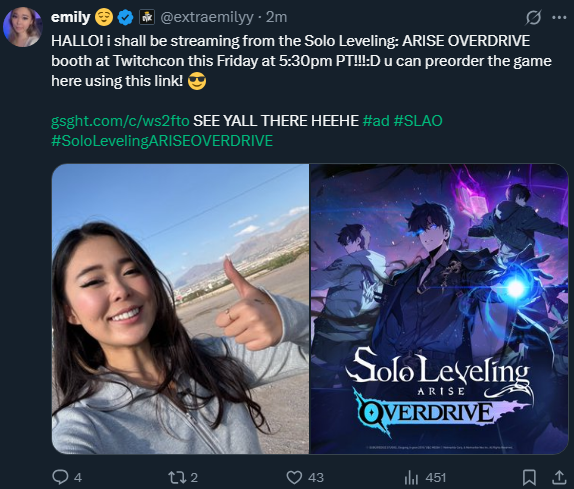Viewport: 574px width, 489px height.
Task: View post analytics showing 451 views
Action: click(425, 477)
